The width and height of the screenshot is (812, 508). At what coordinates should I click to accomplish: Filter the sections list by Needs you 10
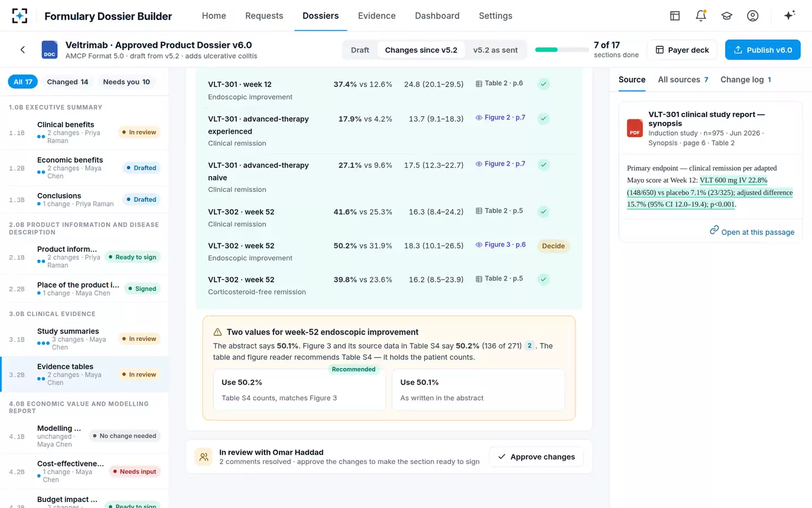pyautogui.click(x=126, y=82)
